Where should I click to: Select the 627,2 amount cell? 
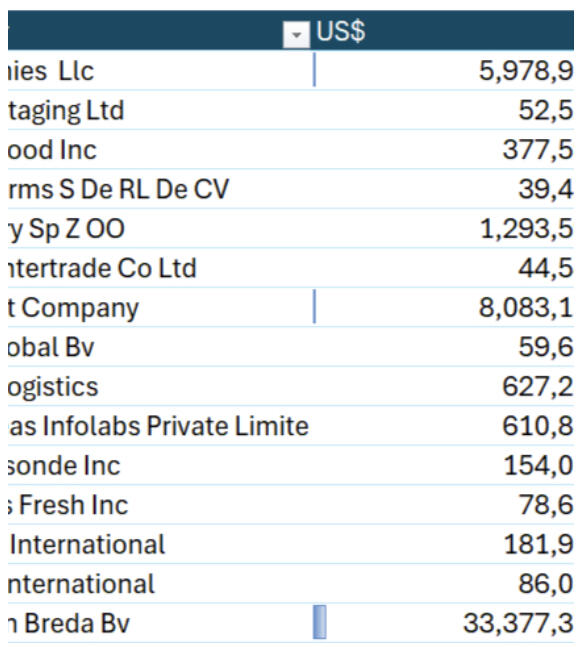(443, 386)
